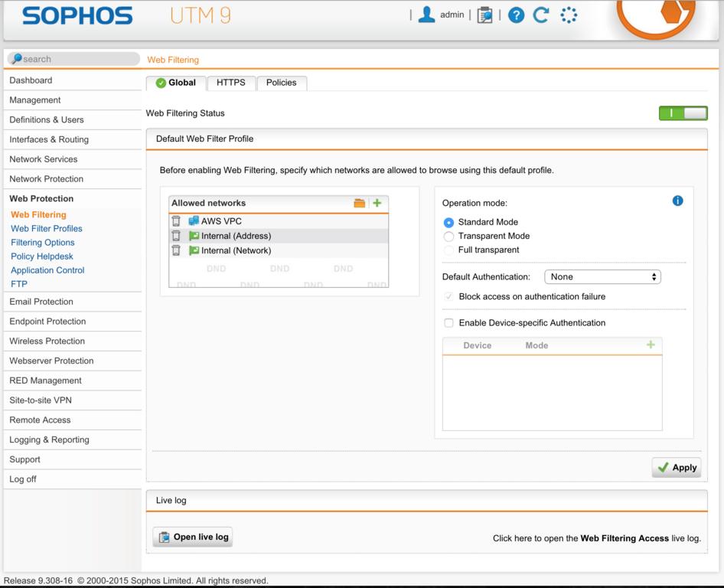The image size is (724, 588).
Task: Expand the Management menu section
Action: click(x=73, y=100)
